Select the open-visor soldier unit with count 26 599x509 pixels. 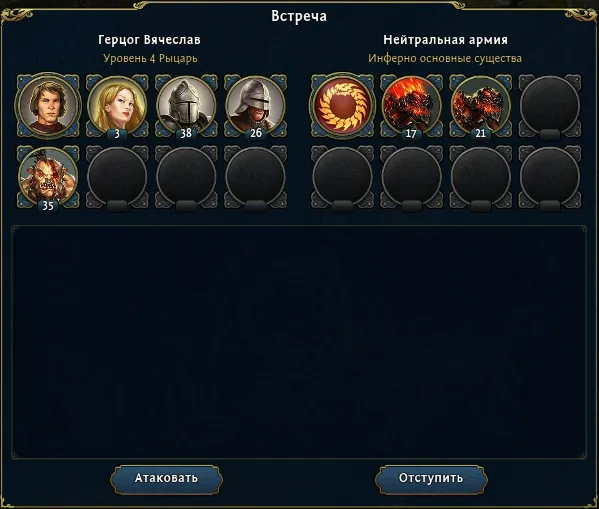click(255, 105)
